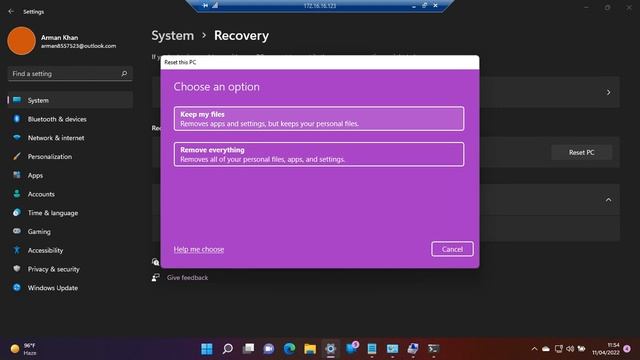Open Time & language settings
The height and width of the screenshot is (360, 640).
click(x=70, y=213)
